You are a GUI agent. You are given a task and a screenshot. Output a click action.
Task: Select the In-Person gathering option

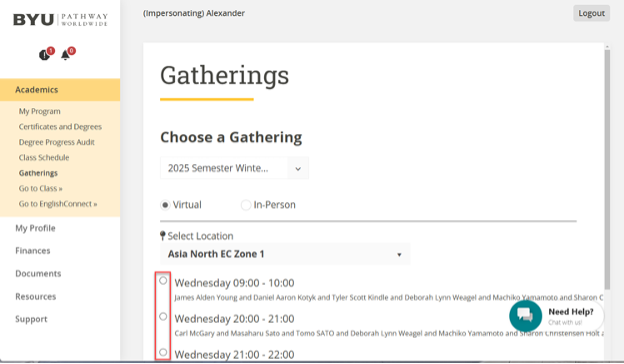coord(246,205)
